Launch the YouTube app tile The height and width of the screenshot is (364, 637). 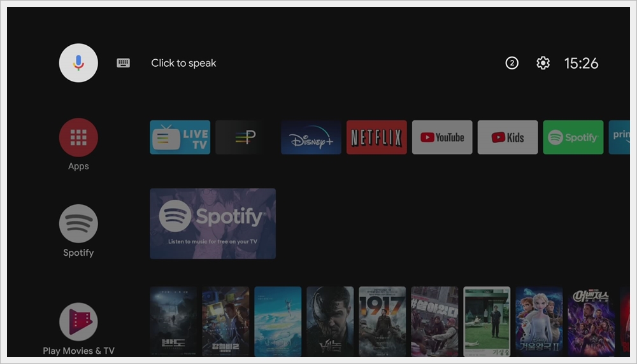pyautogui.click(x=442, y=137)
